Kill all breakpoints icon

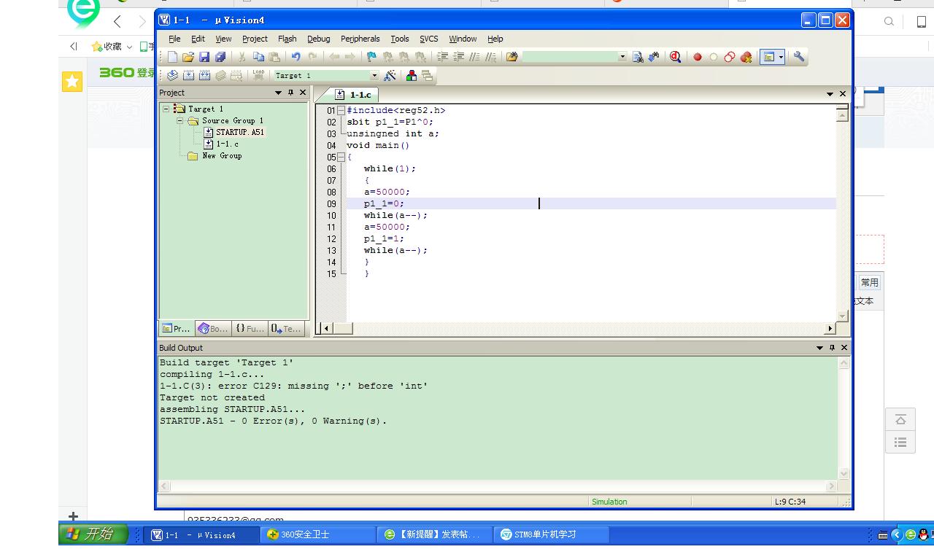(x=746, y=57)
